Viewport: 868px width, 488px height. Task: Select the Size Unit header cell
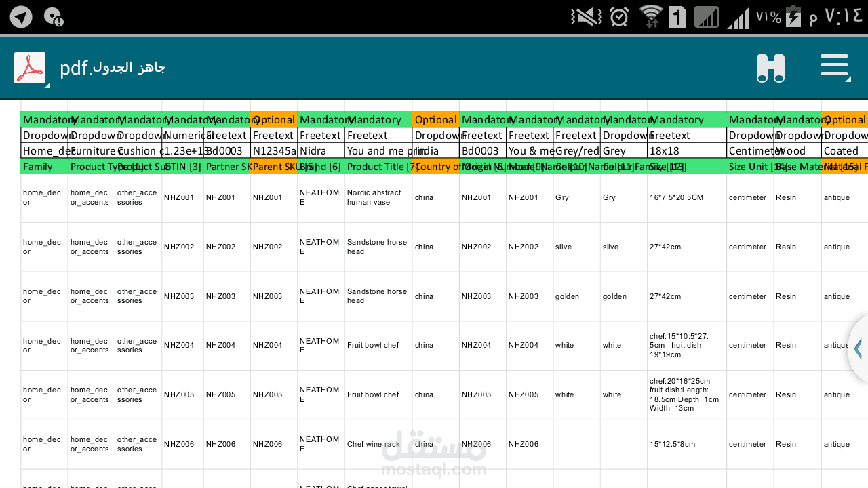[x=751, y=167]
